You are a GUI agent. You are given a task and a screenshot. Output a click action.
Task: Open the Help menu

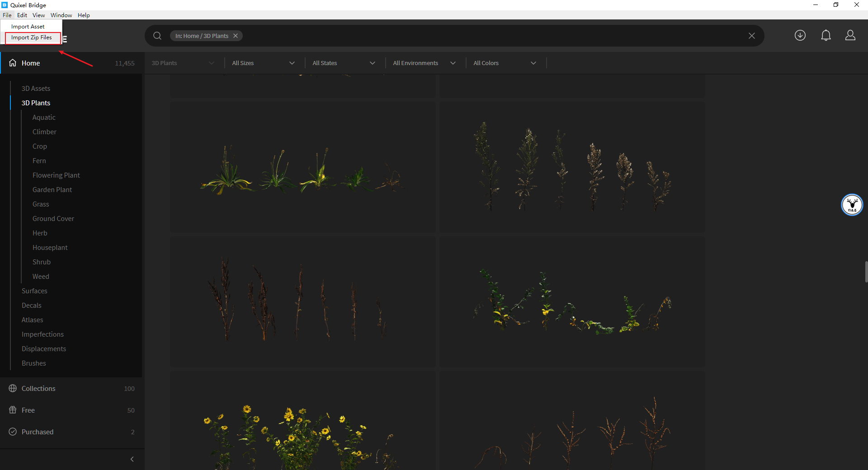click(x=84, y=15)
